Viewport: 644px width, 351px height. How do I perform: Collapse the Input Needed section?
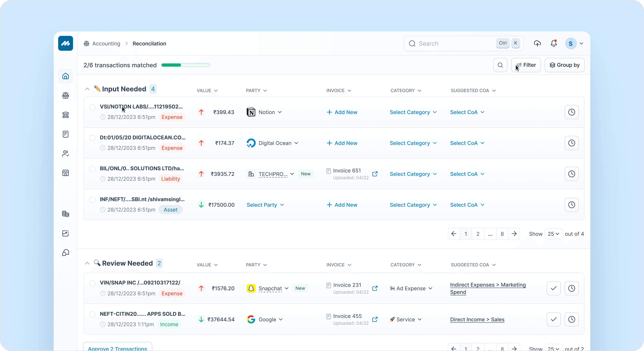87,89
